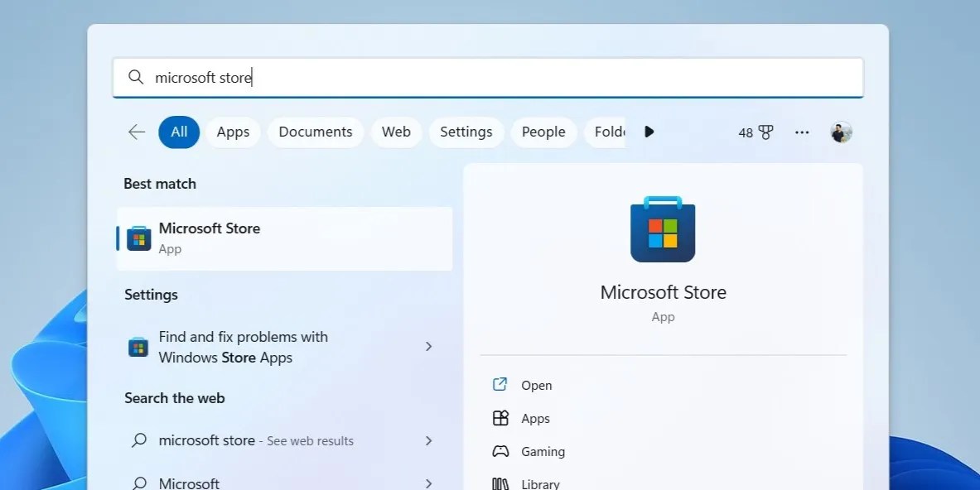Switch to the Apps filter tab
Image resolution: width=980 pixels, height=490 pixels.
233,132
